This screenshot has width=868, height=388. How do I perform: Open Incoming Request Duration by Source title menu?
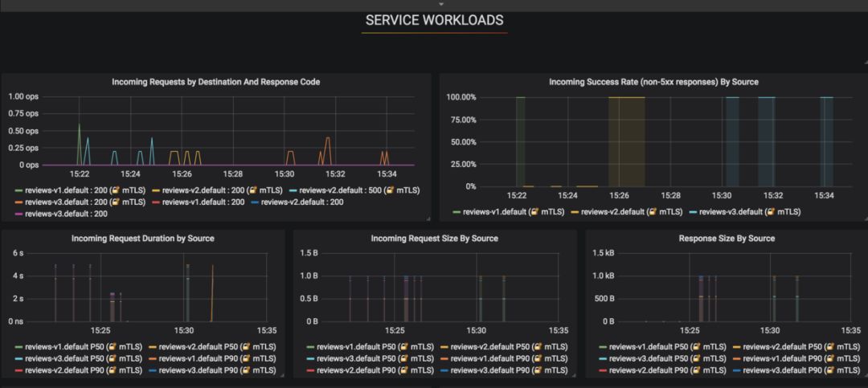(143, 239)
